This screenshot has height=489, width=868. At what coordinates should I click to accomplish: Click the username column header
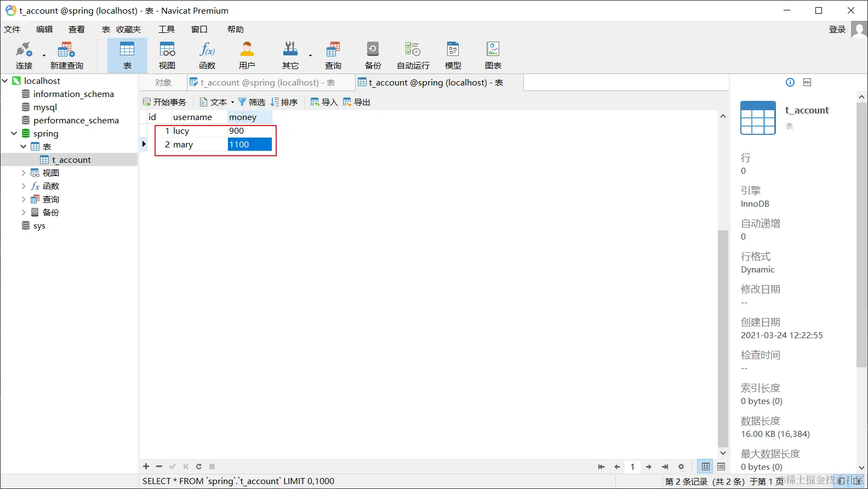pos(199,117)
